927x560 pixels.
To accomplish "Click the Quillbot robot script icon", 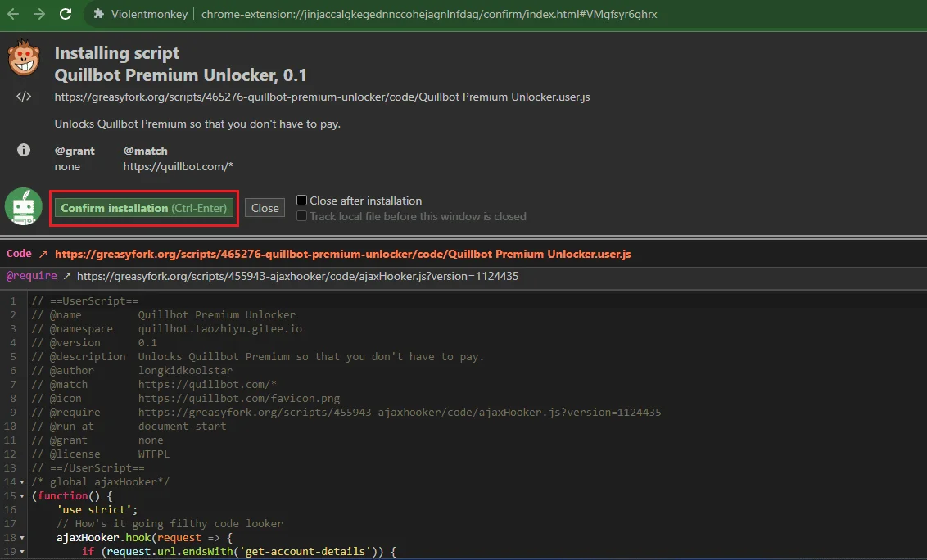I will coord(24,207).
